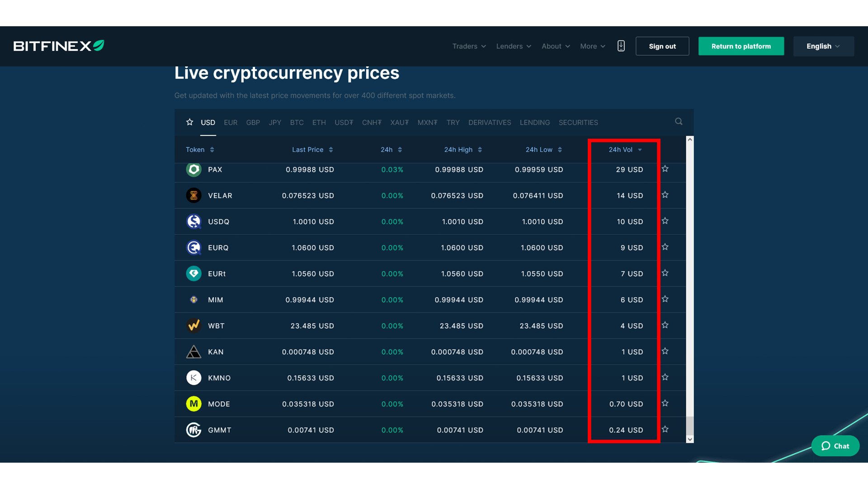Toggle favorite star for PAX token
The width and height of the screenshot is (868, 488).
[665, 169]
